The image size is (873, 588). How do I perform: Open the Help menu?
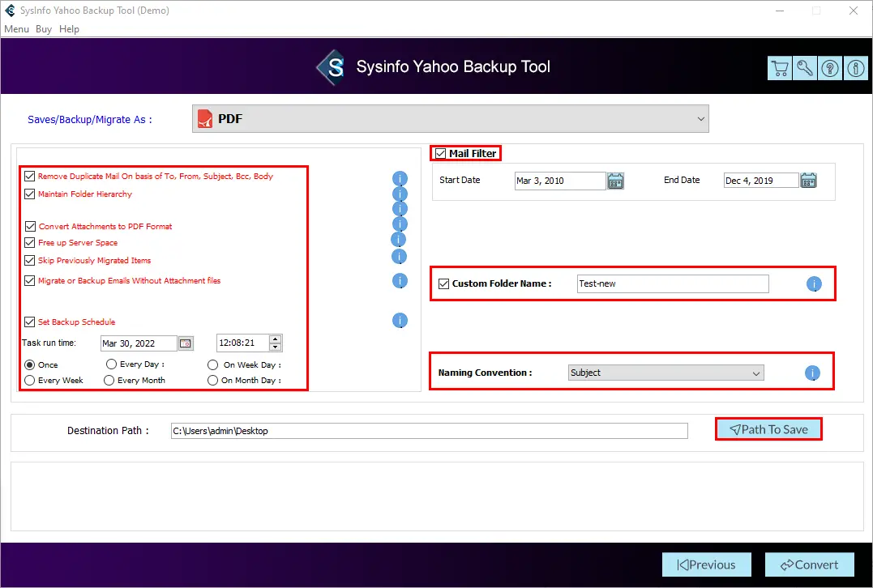pos(70,29)
